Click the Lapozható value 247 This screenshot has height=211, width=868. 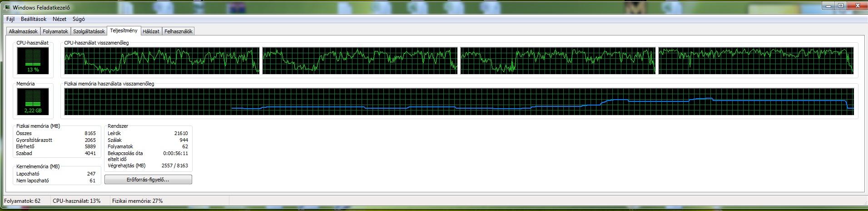[x=91, y=174]
